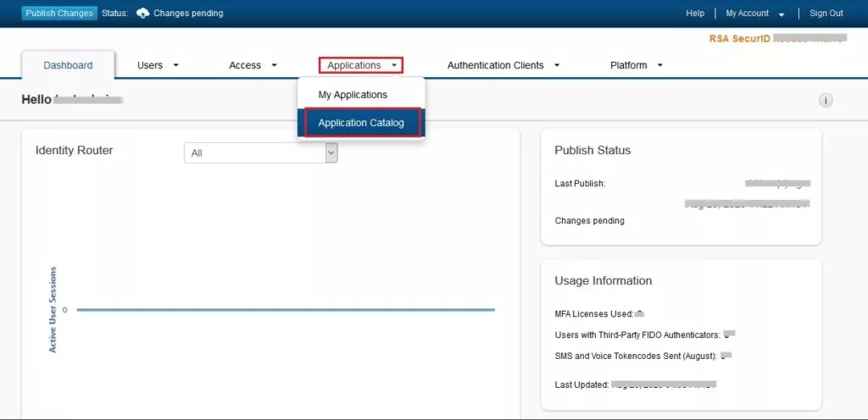Click the My Account dropdown arrow
This screenshot has width=868, height=420.
[781, 14]
